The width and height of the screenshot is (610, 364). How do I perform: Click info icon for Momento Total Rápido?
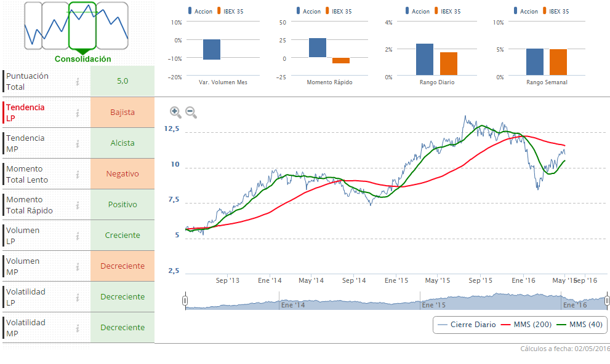pyautogui.click(x=78, y=205)
